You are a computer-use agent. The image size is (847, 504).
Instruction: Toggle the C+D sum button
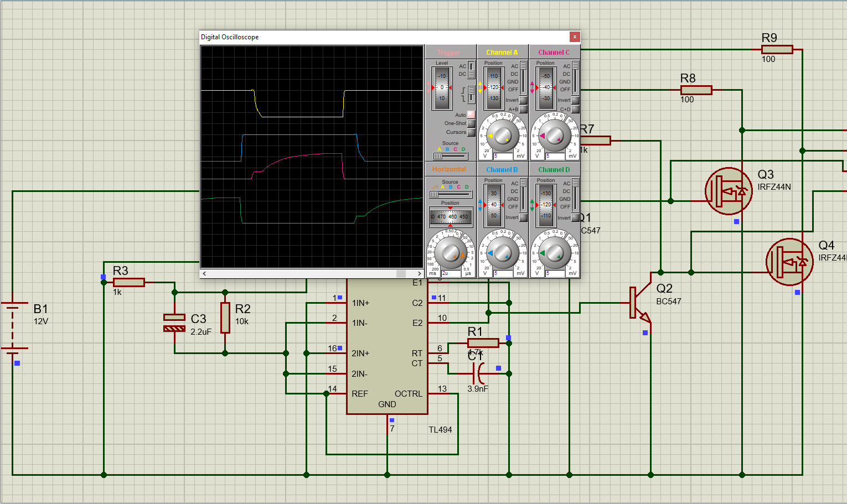575,109
